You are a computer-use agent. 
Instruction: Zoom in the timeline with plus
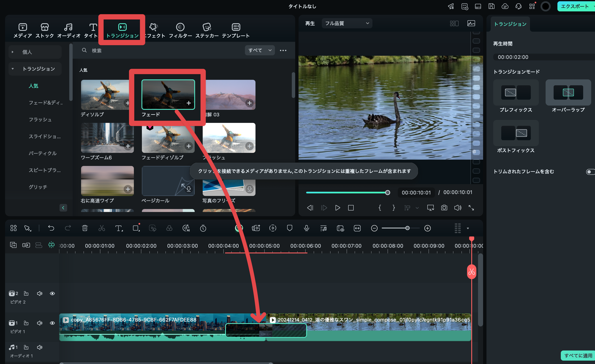tap(427, 228)
